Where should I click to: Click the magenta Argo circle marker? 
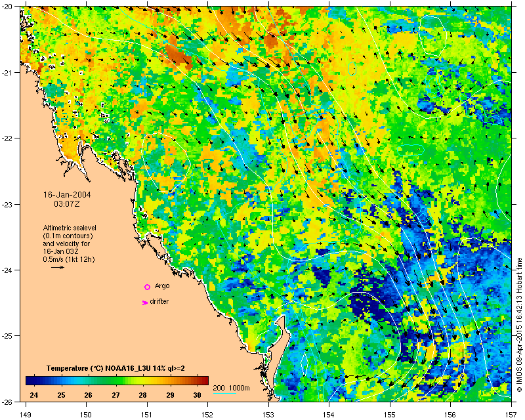tap(147, 287)
